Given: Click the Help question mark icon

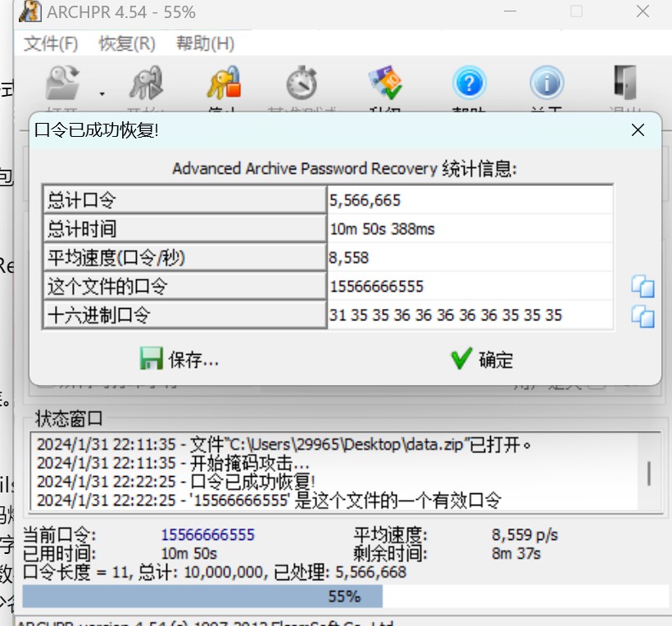Looking at the screenshot, I should coord(470,83).
